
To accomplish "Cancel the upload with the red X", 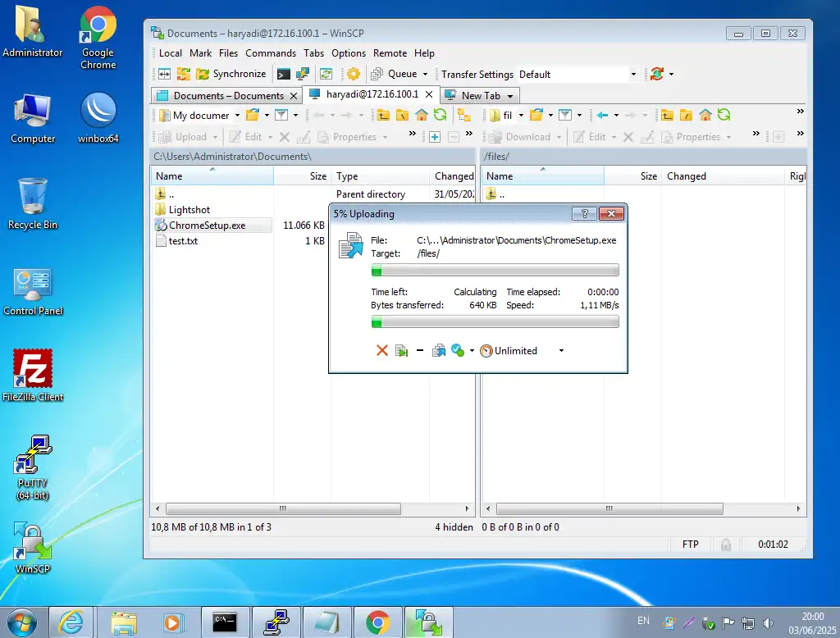I will pos(381,351).
